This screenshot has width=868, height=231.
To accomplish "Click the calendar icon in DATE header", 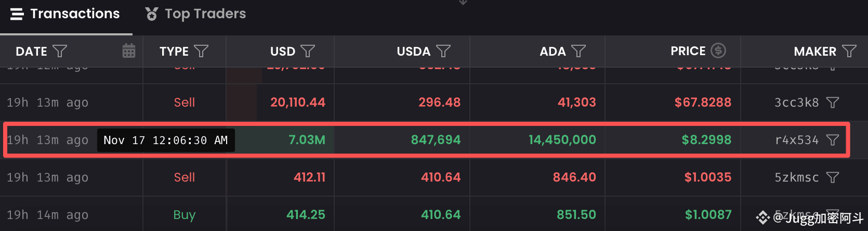I will click(x=129, y=51).
